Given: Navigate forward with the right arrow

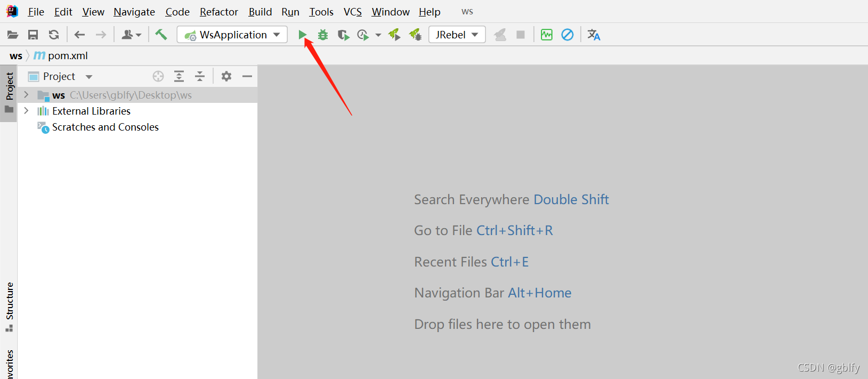Looking at the screenshot, I should (x=101, y=35).
